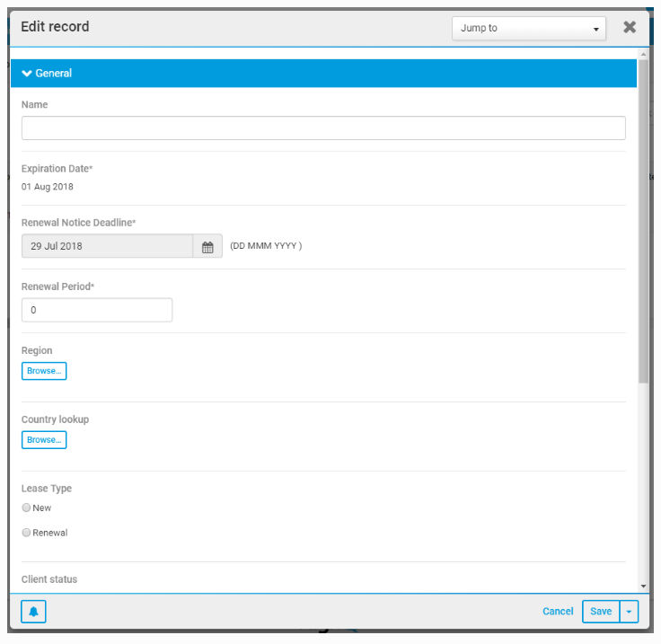Click the Renewal Notice Deadline date field
Viewport: 661px width, 644px height.
(x=107, y=246)
